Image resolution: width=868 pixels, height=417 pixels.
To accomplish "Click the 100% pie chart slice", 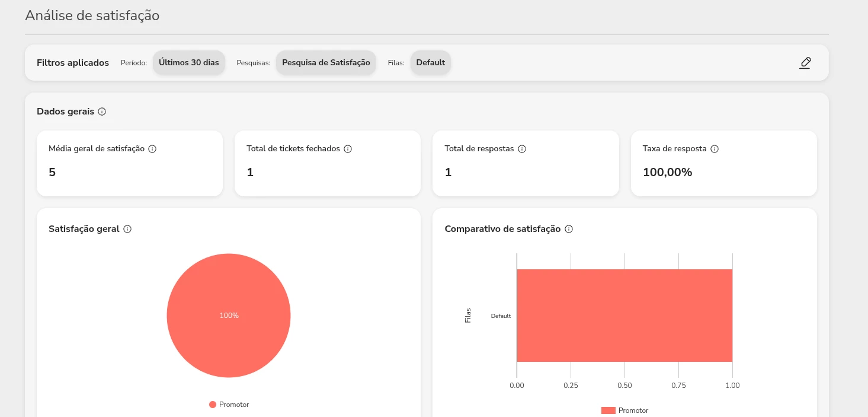I will pyautogui.click(x=229, y=316).
